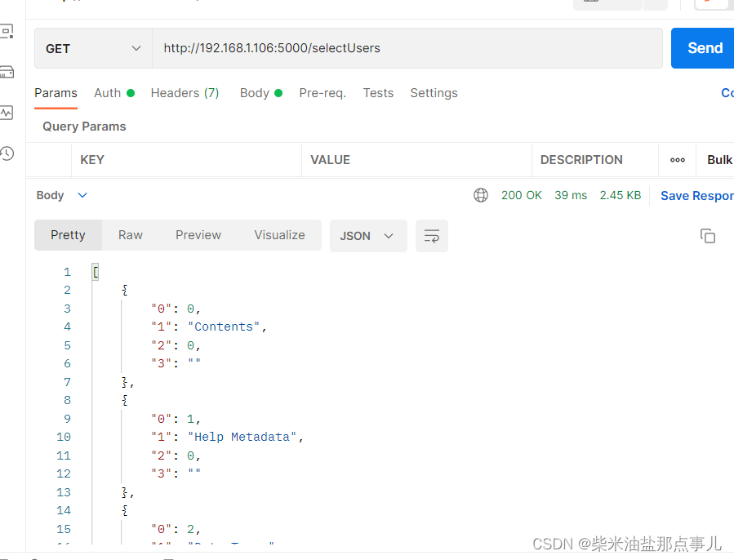Expand the Body response type dropdown
The image size is (734, 560).
tap(61, 195)
